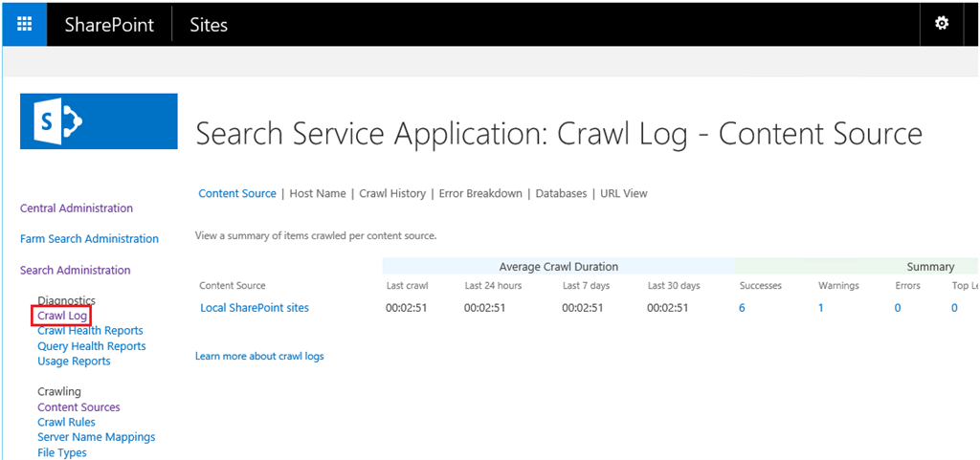The height and width of the screenshot is (460, 980).
Task: Open the Error Breakdown view
Action: [480, 193]
